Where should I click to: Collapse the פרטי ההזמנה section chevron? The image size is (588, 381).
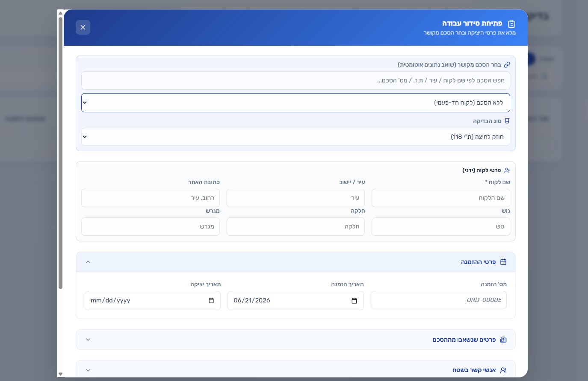(x=88, y=262)
